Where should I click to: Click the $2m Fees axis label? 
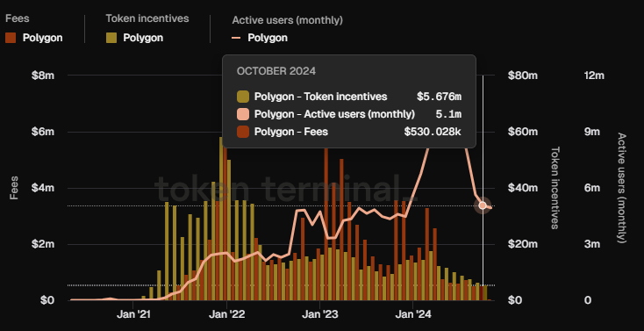click(43, 244)
